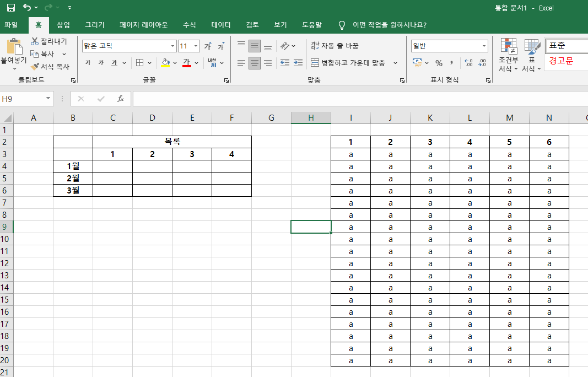Image resolution: width=588 pixels, height=377 pixels.
Task: Click the comma style icon
Action: click(x=452, y=63)
